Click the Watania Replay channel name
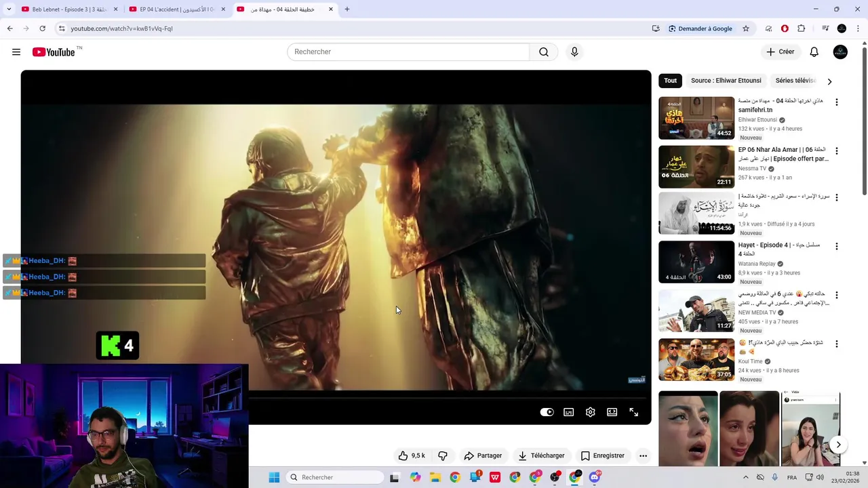The height and width of the screenshot is (488, 868). click(x=757, y=264)
